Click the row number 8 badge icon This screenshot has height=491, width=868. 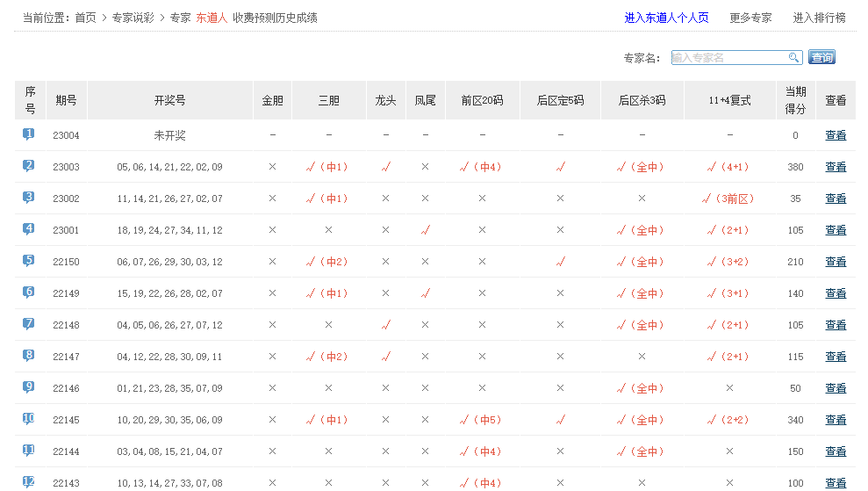pyautogui.click(x=29, y=356)
